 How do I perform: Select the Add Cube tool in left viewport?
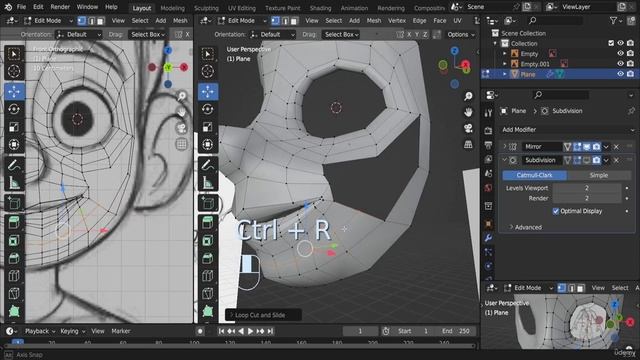tap(14, 203)
